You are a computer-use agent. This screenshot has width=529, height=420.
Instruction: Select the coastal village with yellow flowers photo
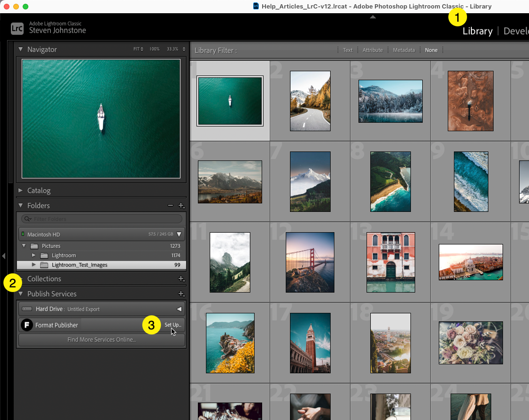tap(230, 343)
